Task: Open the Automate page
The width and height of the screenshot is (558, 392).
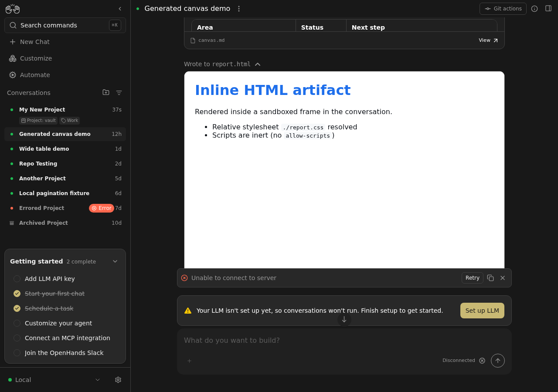Action: 65,75
